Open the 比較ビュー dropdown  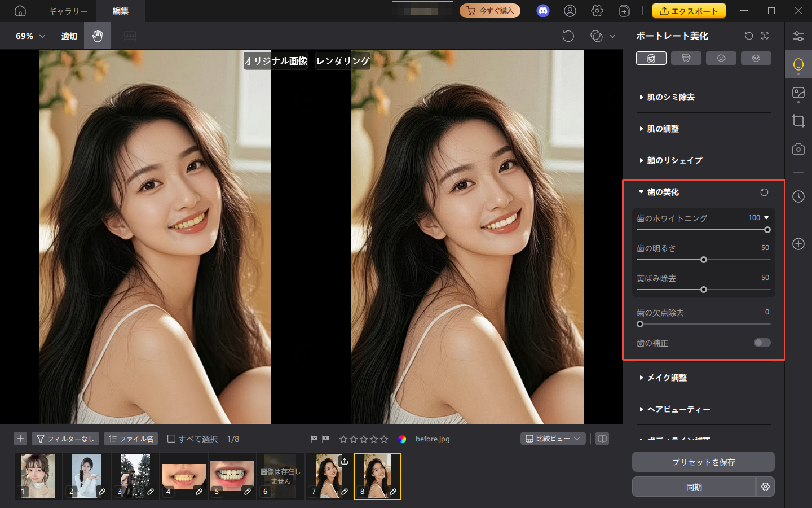coord(553,439)
